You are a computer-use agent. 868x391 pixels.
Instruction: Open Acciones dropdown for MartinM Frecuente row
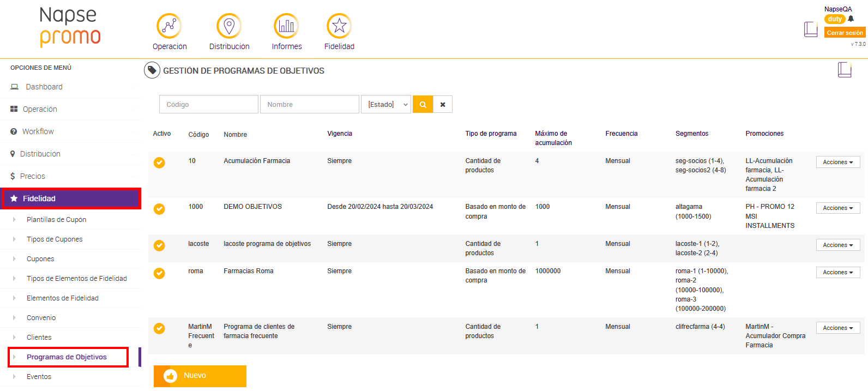(x=837, y=328)
